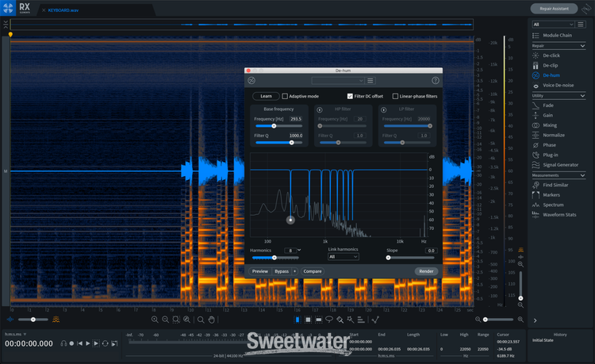This screenshot has width=595, height=364.
Task: Collapse the Measurements section
Action: (582, 175)
